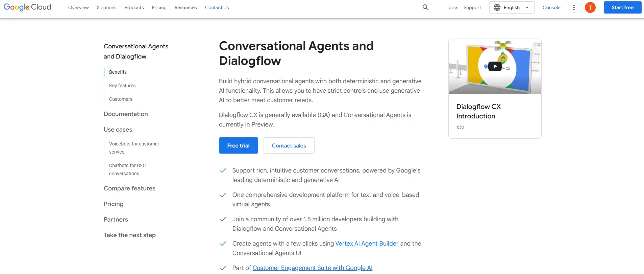
Task: Select Documentation in sidebar
Action: click(x=126, y=114)
